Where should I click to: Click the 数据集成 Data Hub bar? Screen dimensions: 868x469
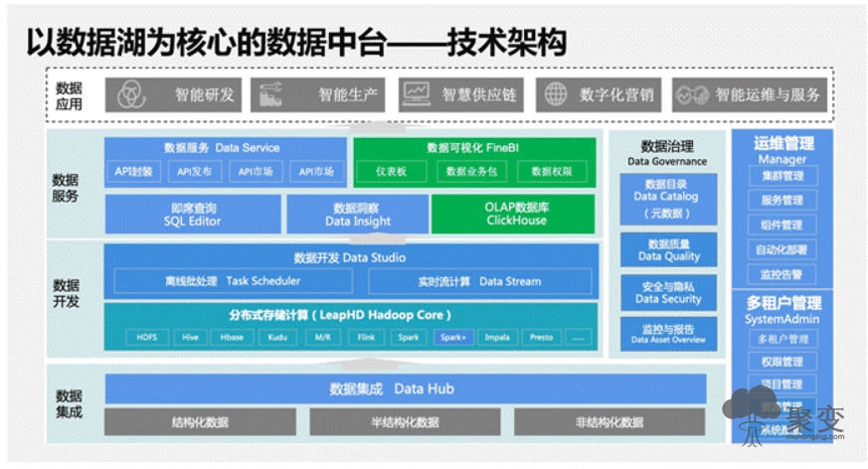tap(406, 389)
